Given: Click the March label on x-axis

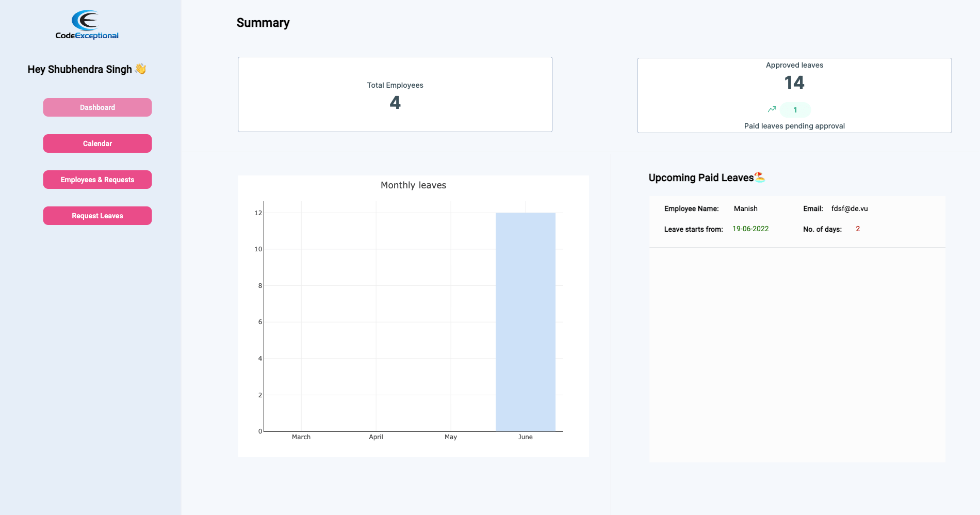Looking at the screenshot, I should click(301, 437).
